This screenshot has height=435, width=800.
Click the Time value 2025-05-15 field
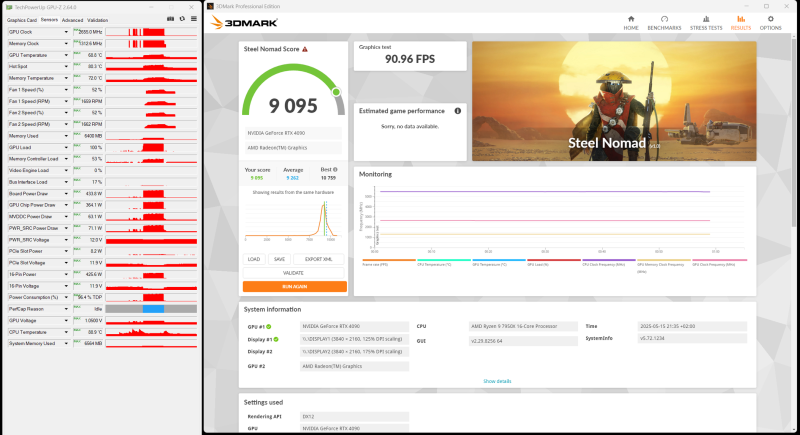pos(692,326)
